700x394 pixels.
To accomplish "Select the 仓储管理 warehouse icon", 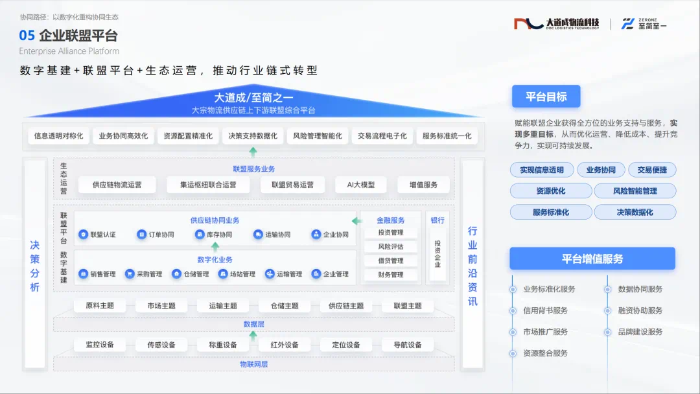I will [x=176, y=274].
